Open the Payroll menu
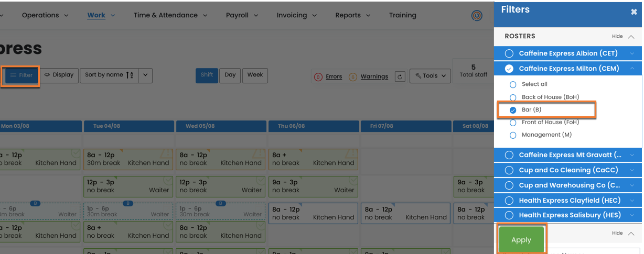 tap(242, 15)
